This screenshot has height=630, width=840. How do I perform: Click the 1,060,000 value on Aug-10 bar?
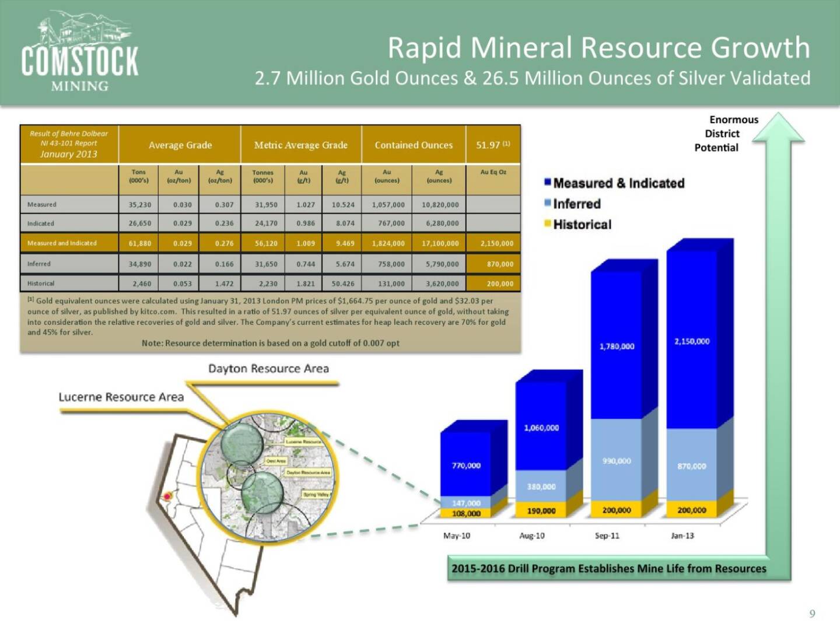tap(541, 428)
